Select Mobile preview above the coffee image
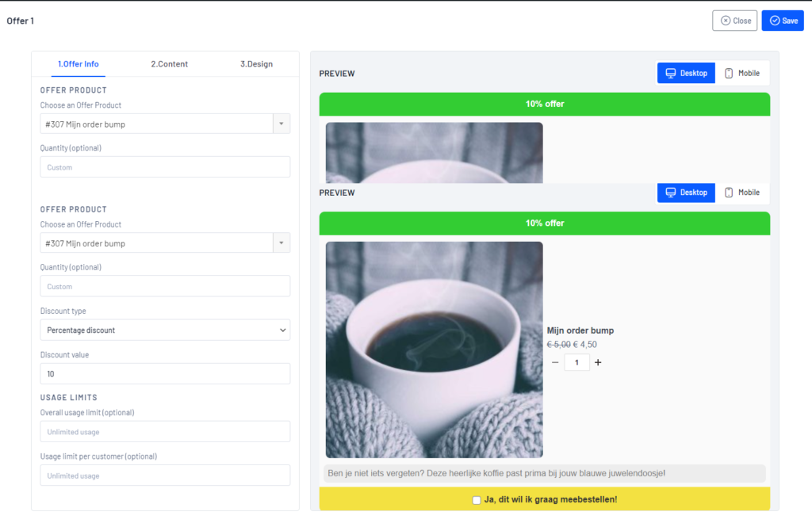812x527 pixels. click(742, 193)
